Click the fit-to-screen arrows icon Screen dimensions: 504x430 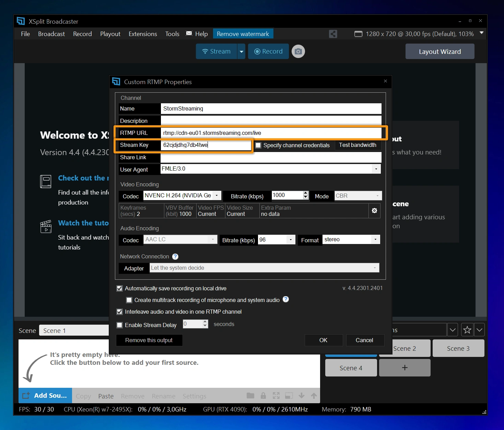coord(276,395)
